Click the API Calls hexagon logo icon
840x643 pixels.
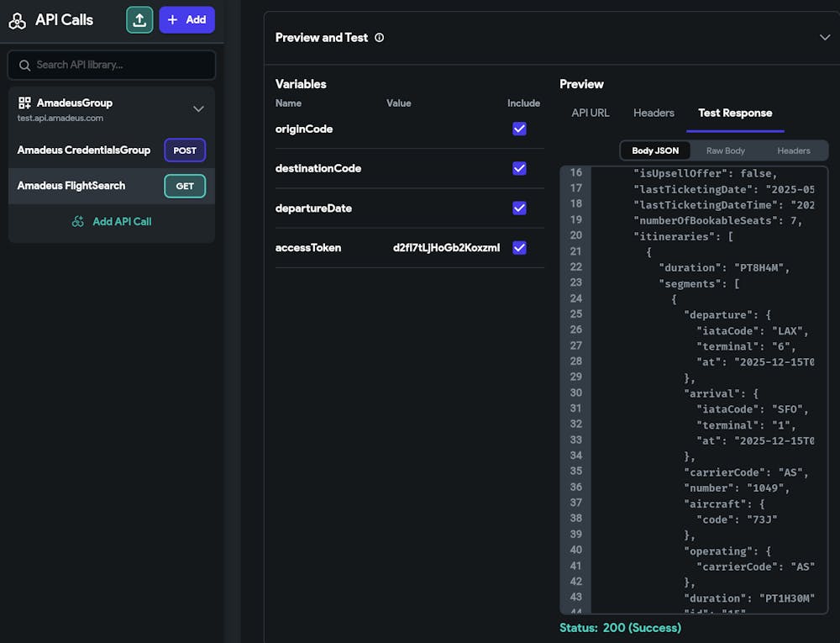tap(18, 19)
